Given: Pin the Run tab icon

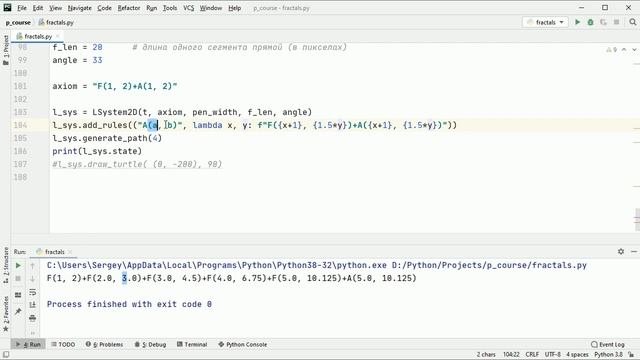Looking at the screenshot, I should pos(18,311).
